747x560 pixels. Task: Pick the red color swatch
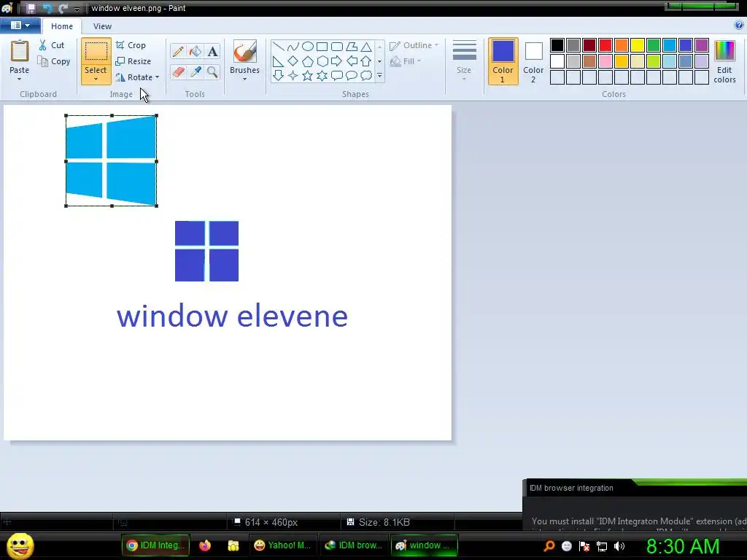click(605, 45)
